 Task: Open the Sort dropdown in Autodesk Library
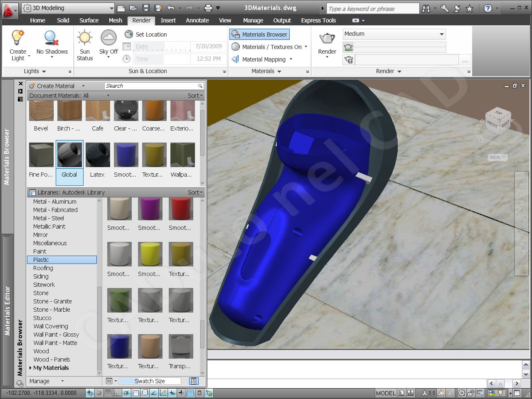coord(194,192)
